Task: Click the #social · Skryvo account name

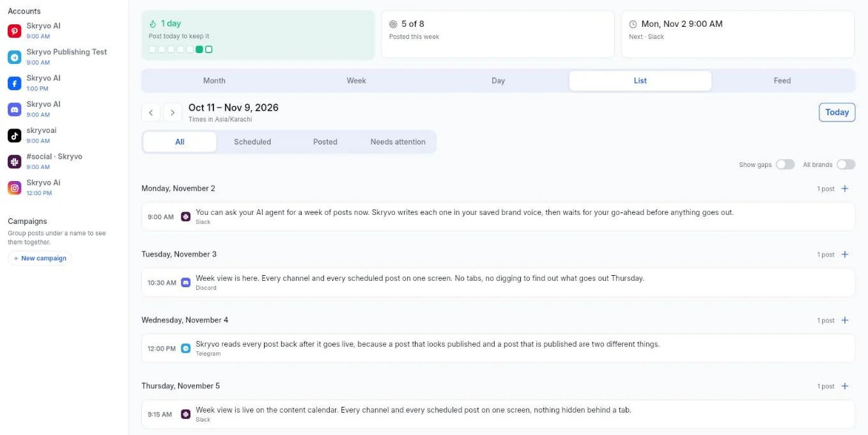Action: pos(54,157)
